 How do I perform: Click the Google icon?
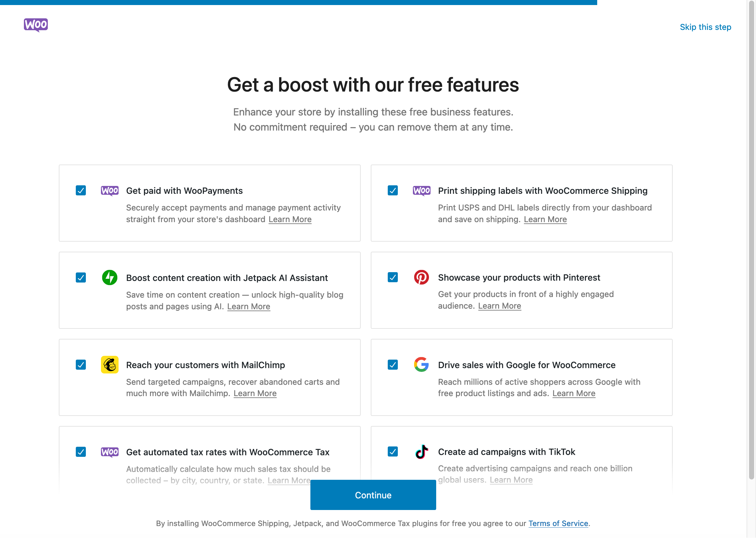point(421,365)
